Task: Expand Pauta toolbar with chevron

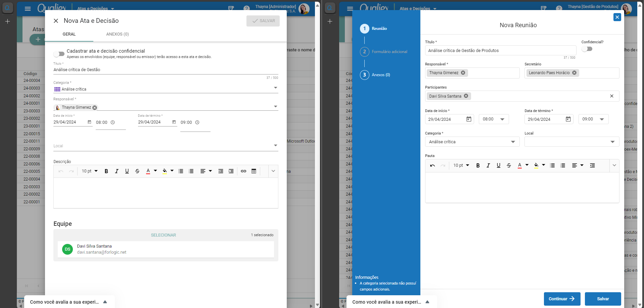Action: click(x=614, y=165)
